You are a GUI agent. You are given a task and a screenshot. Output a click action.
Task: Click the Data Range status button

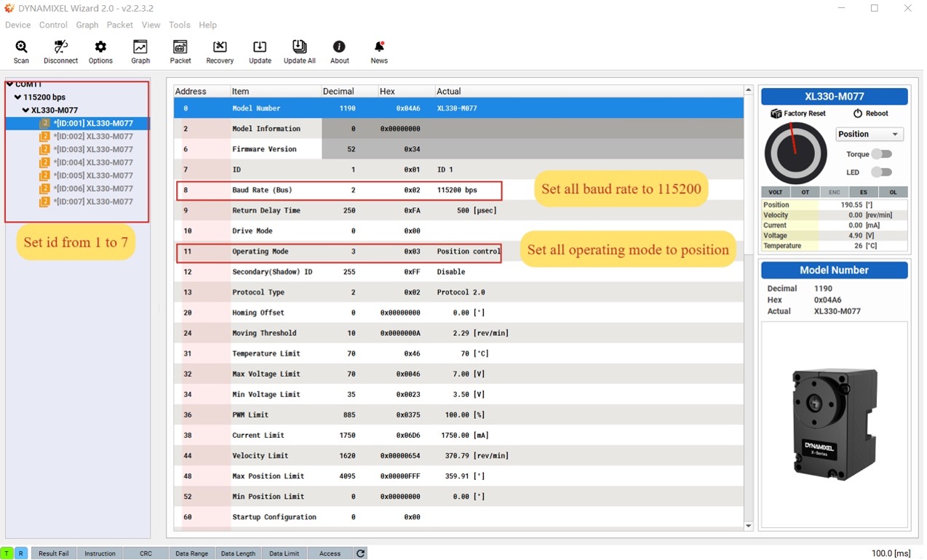[x=192, y=553]
